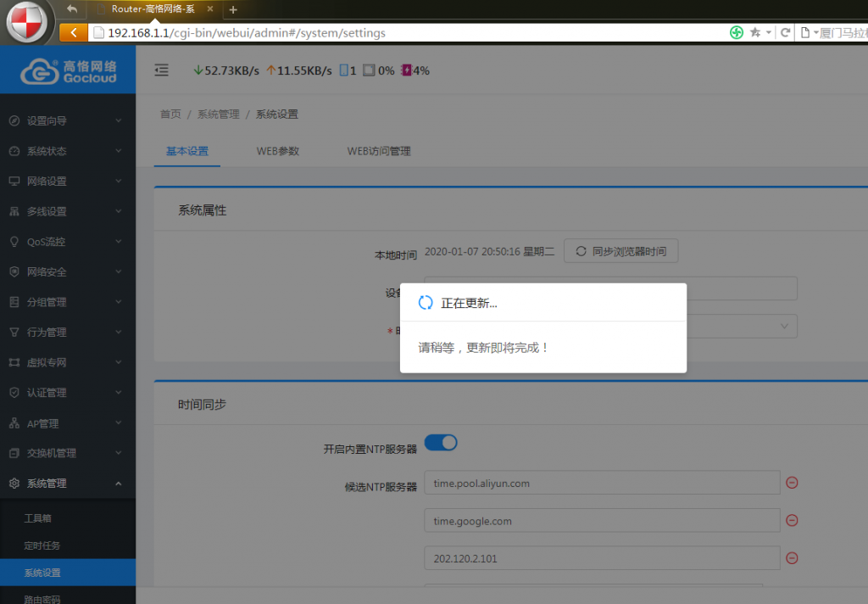Image resolution: width=868 pixels, height=604 pixels.
Task: Expand the 网络设置 menu
Action: click(119, 182)
